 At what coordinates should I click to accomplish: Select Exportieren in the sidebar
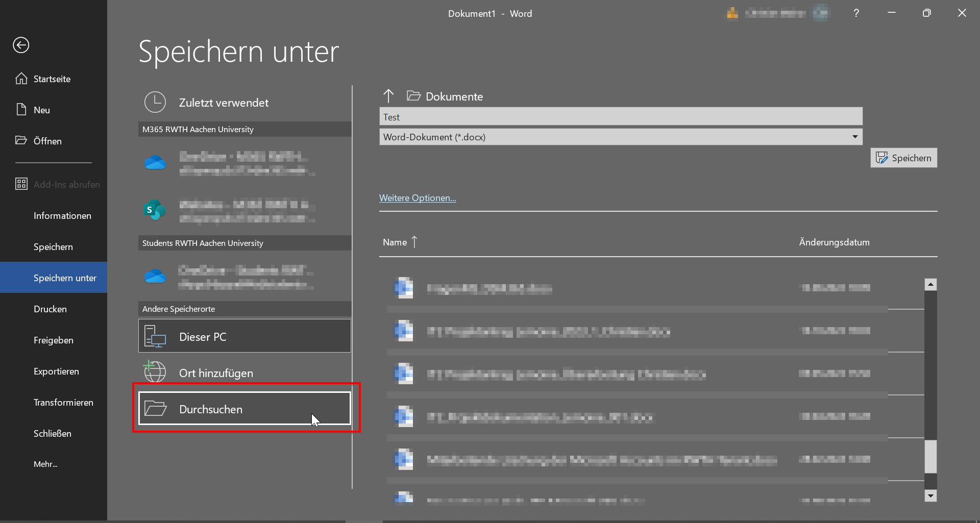[56, 371]
